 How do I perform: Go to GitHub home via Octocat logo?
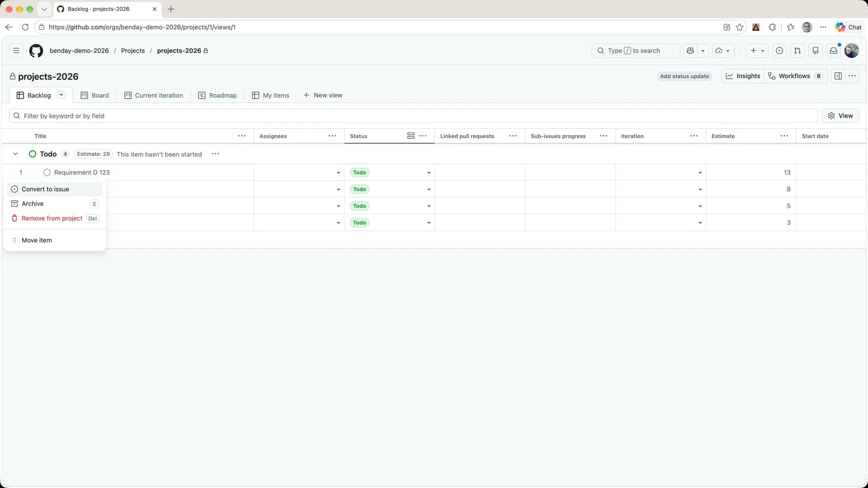tap(36, 51)
